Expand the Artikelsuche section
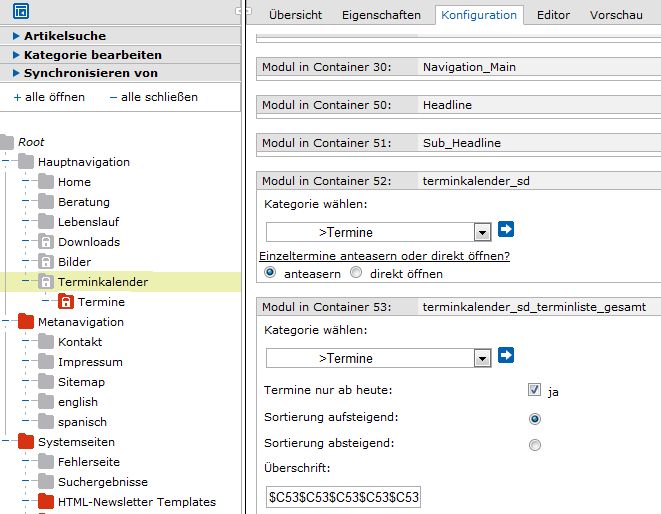 point(65,36)
